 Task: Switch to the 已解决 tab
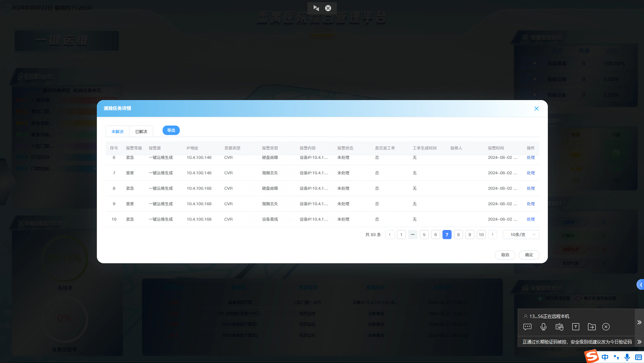point(141,131)
